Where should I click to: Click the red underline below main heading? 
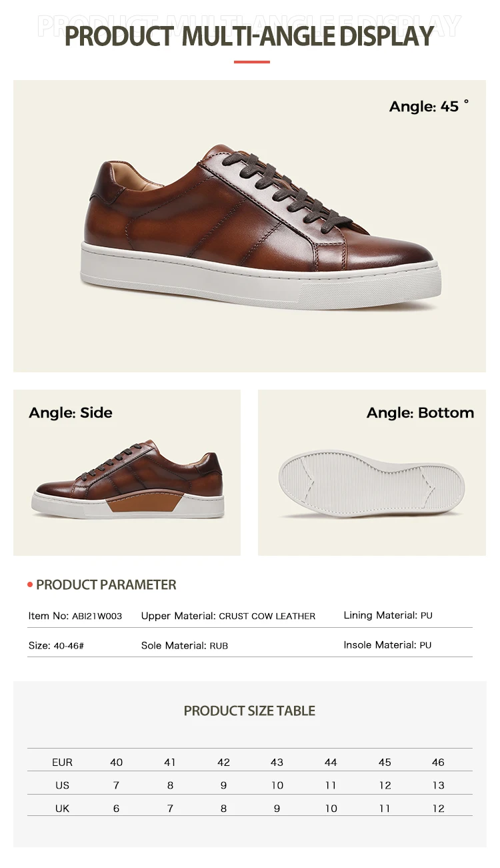click(x=252, y=62)
